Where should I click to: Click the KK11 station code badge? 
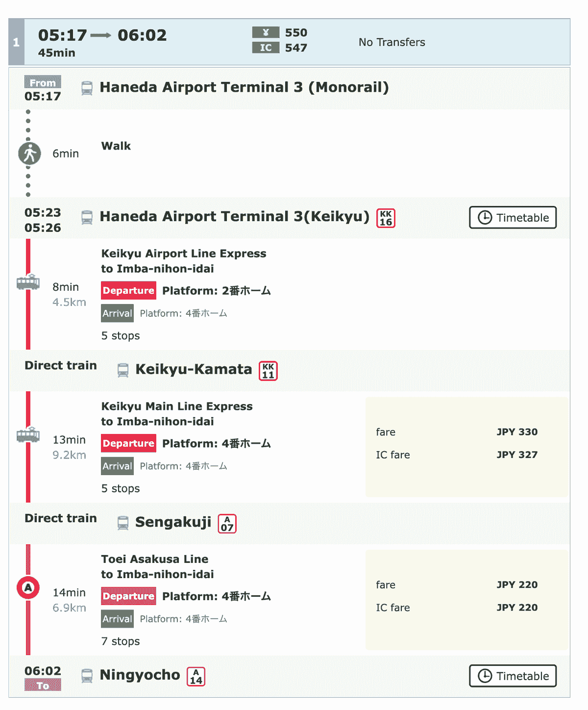268,371
